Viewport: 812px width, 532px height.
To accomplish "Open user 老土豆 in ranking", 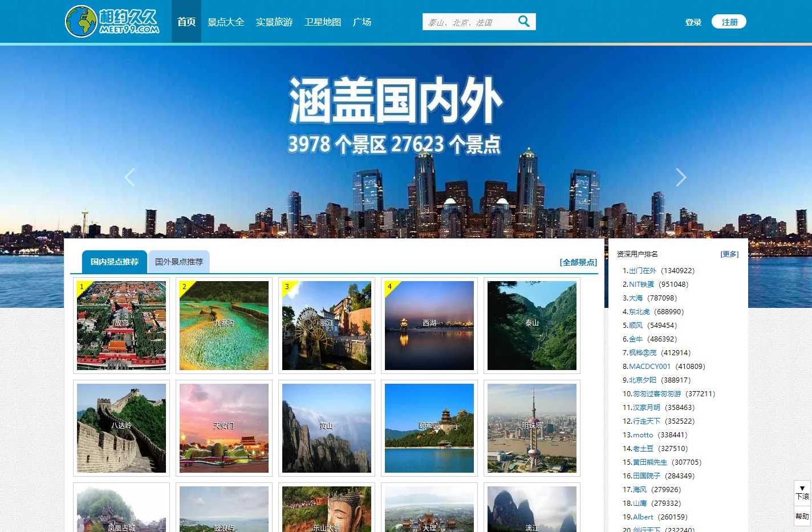I will coord(643,449).
